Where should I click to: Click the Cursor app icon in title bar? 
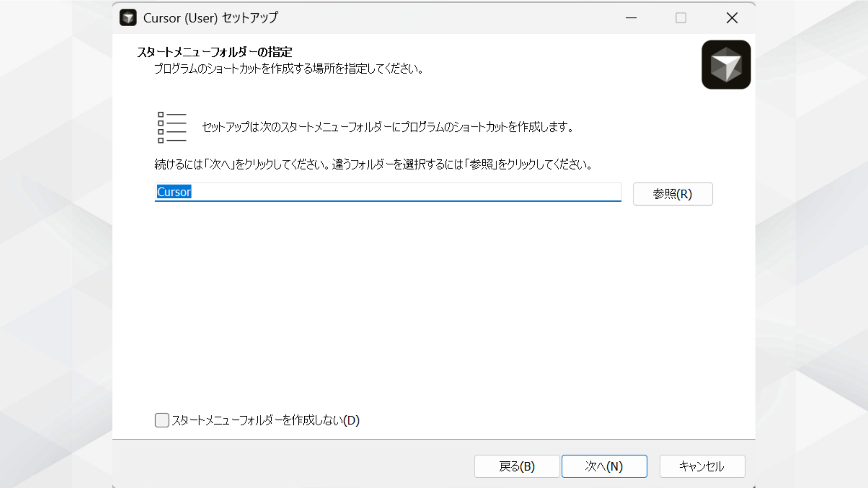[x=128, y=18]
